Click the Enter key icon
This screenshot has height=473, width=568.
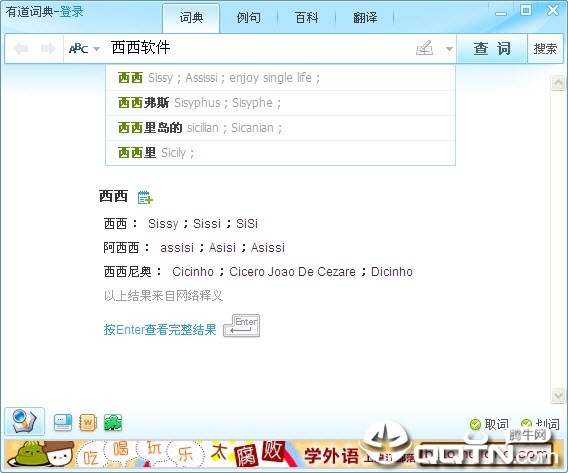pos(242,326)
